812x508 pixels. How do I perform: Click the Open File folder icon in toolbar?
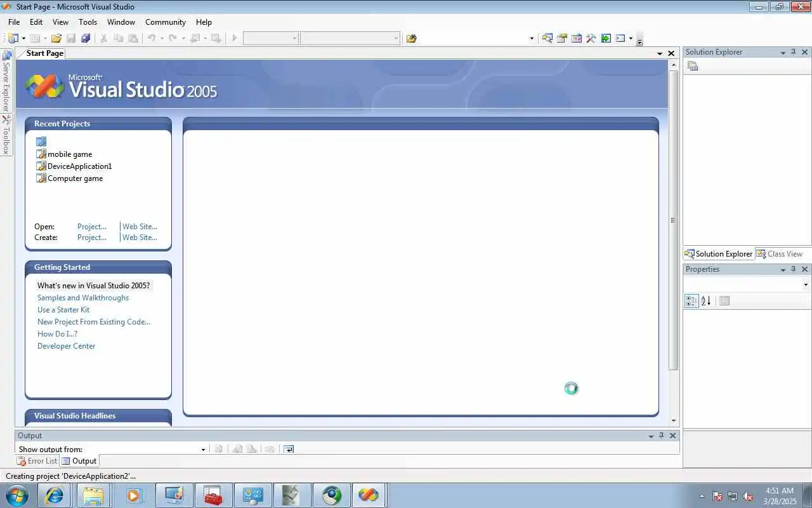56,38
